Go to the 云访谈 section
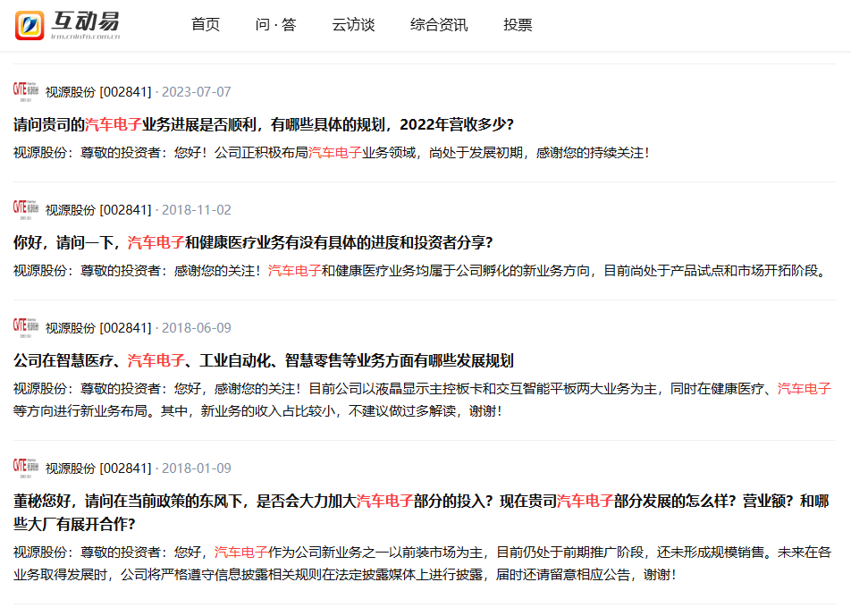The image size is (851, 616). pyautogui.click(x=353, y=24)
